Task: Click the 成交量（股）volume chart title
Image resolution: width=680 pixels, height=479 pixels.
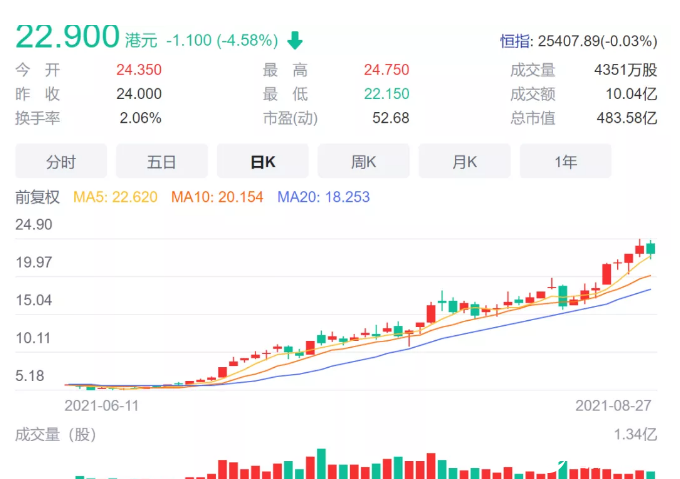Action: 56,434
